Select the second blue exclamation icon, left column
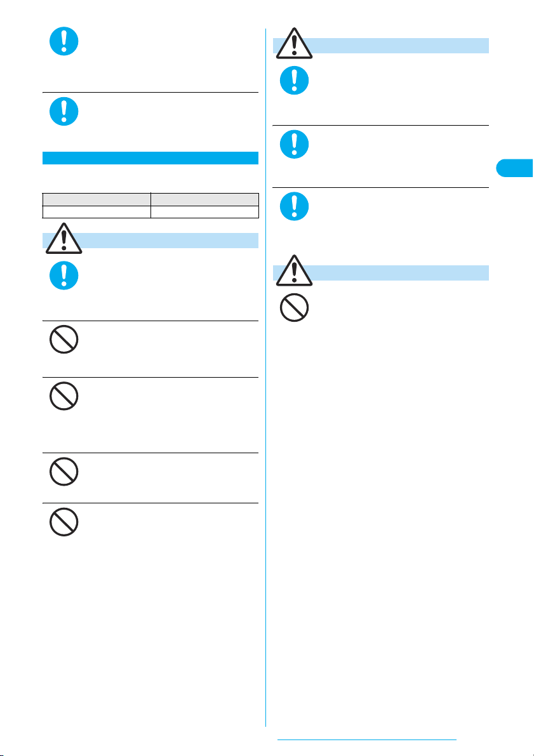 64,111
